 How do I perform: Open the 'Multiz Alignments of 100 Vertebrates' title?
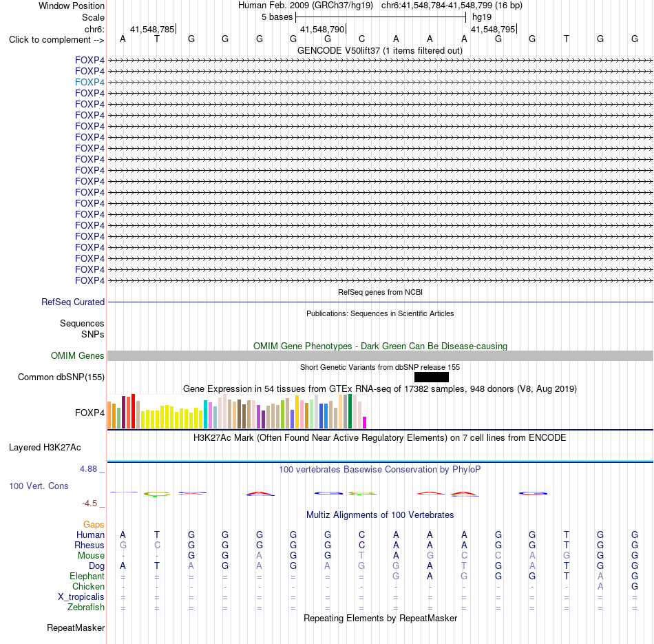coord(380,515)
